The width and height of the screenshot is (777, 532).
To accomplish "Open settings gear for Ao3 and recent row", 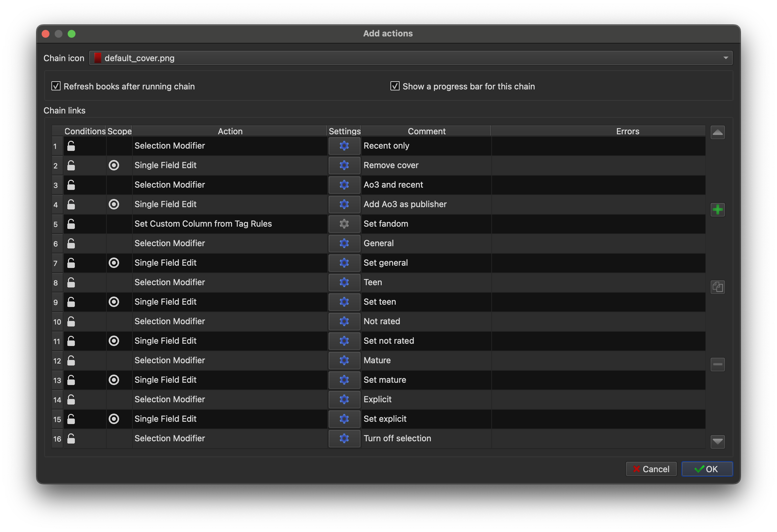I will (x=344, y=185).
